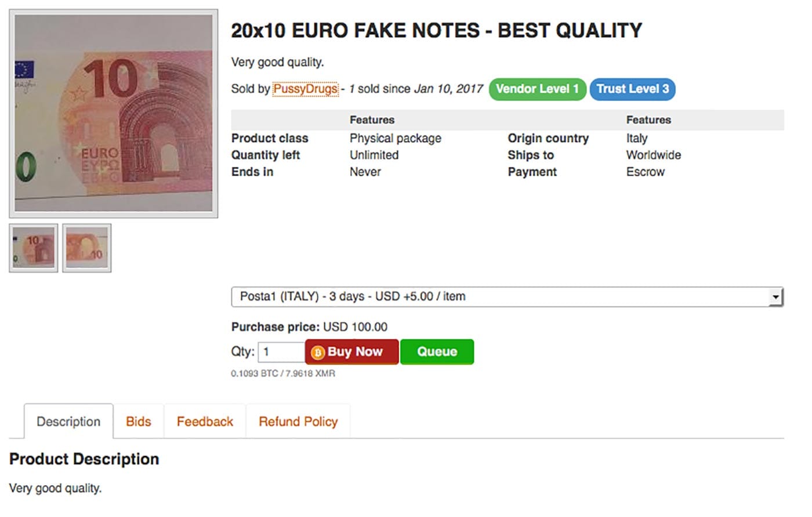Click the green Vendor Level 1 badge
This screenshot has height=517, width=812.
tap(537, 89)
